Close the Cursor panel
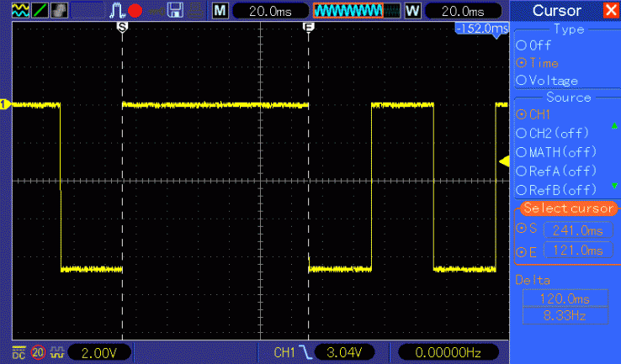Viewport: 621px width, 364px height. 610,11
